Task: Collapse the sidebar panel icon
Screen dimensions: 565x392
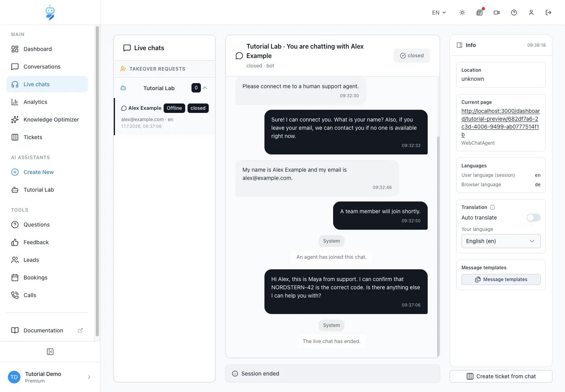Action: [x=50, y=352]
